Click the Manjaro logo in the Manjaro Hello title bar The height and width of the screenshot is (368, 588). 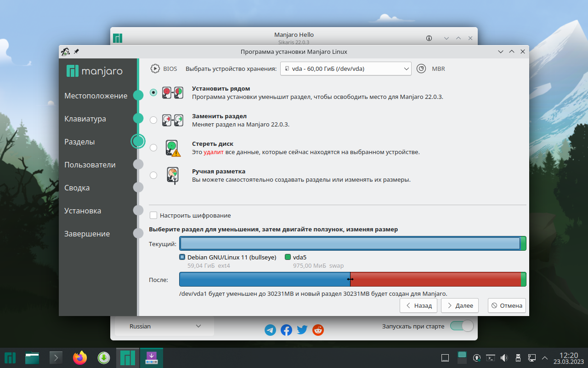118,38
